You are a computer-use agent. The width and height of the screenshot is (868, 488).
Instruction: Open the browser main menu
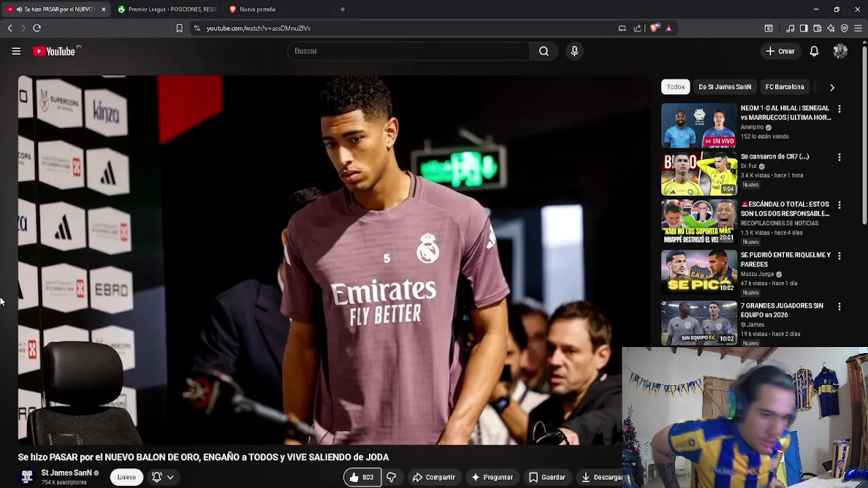[x=858, y=28]
